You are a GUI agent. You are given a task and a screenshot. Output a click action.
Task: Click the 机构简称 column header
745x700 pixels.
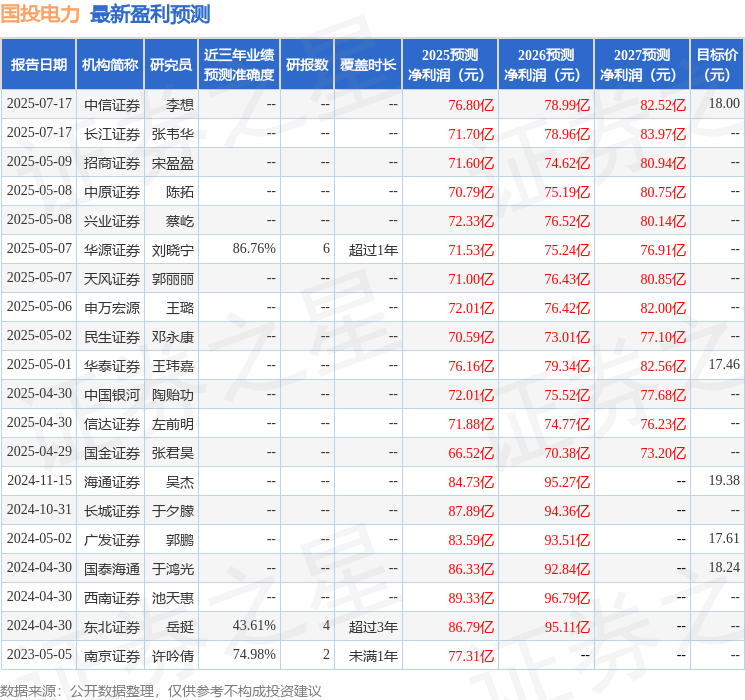110,65
